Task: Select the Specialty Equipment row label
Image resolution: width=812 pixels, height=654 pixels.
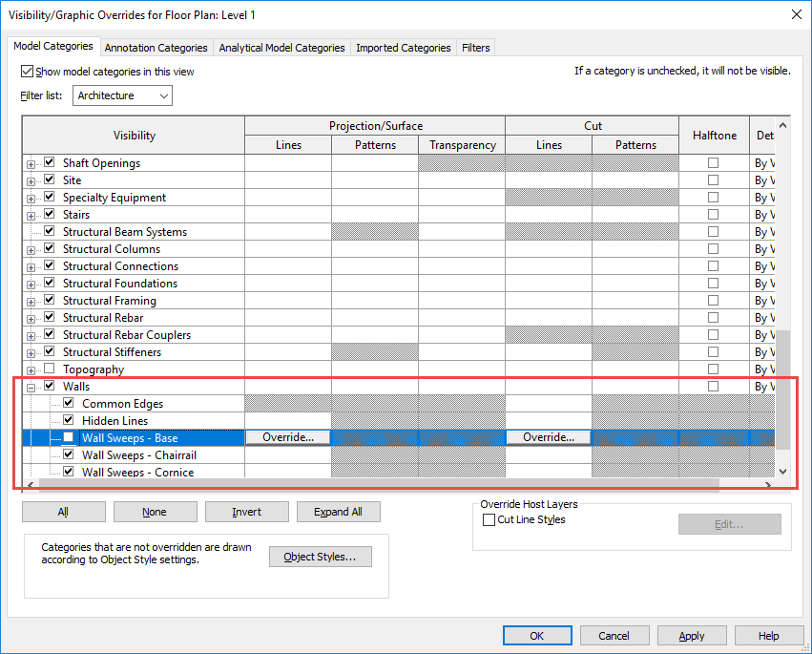Action: 115,198
